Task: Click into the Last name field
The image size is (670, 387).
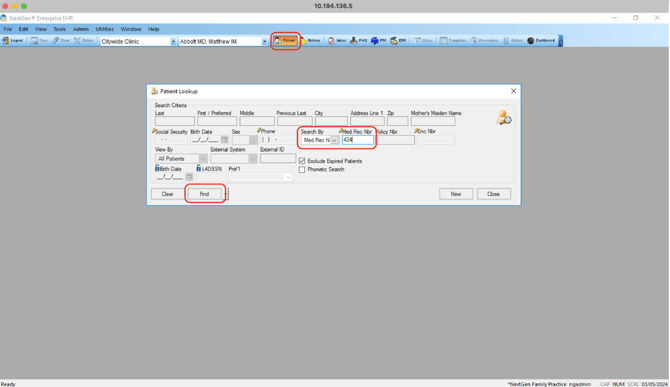Action: (x=174, y=121)
